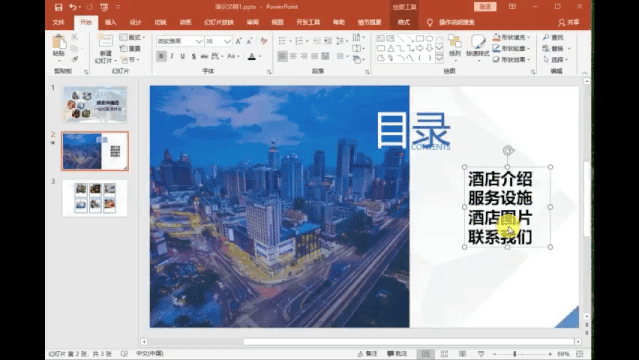Switch to reading view in status bar
This screenshot has width=639, height=360.
[463, 354]
